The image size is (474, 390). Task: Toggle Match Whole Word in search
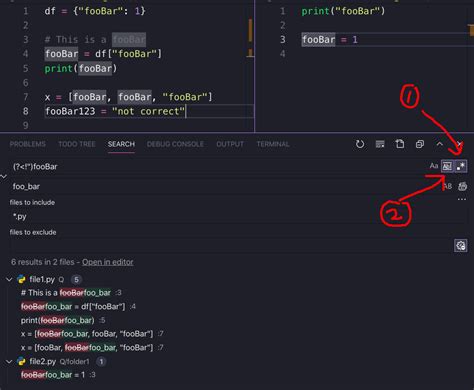(447, 166)
